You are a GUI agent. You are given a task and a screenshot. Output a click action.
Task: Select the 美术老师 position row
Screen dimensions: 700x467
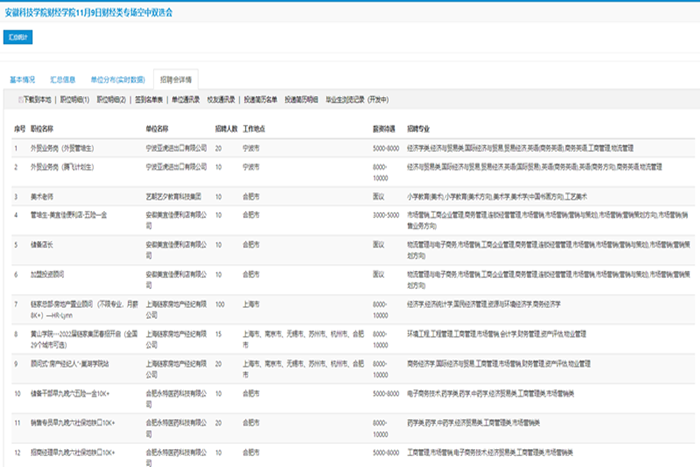[x=44, y=196]
